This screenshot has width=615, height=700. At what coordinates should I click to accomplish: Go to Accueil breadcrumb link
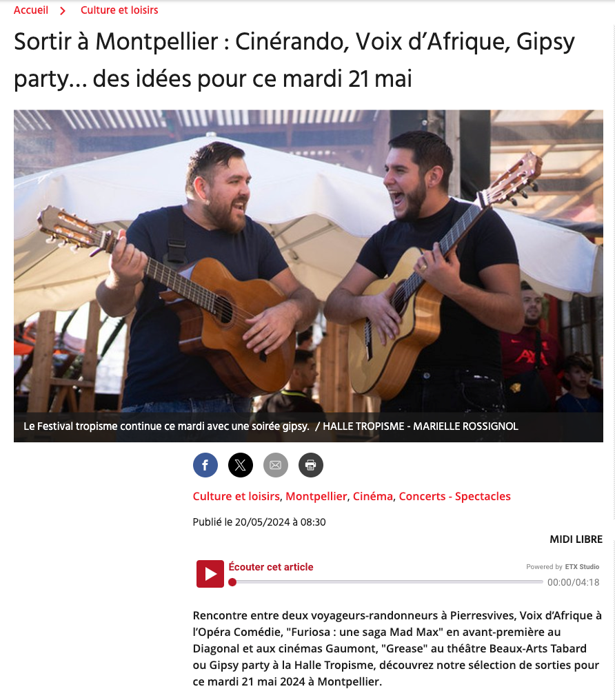31,10
